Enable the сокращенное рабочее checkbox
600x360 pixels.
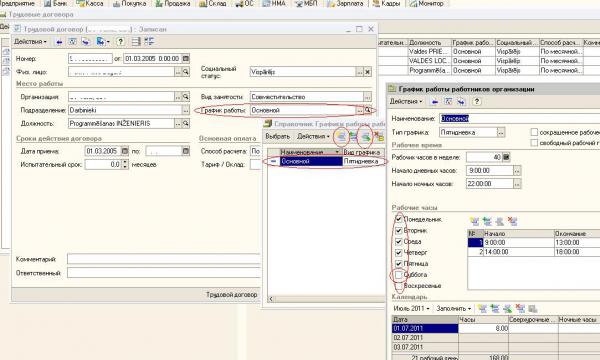(534, 132)
